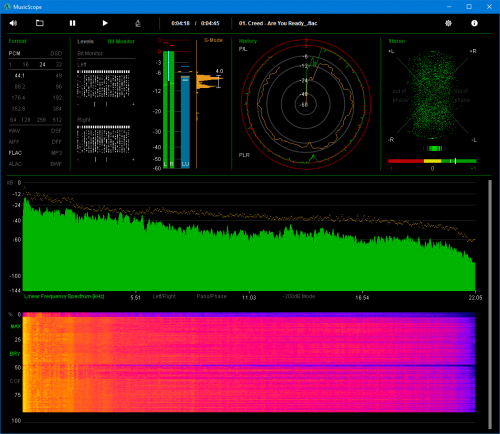
Task: Select the MAX spectrogram label
Action: pyautogui.click(x=15, y=326)
